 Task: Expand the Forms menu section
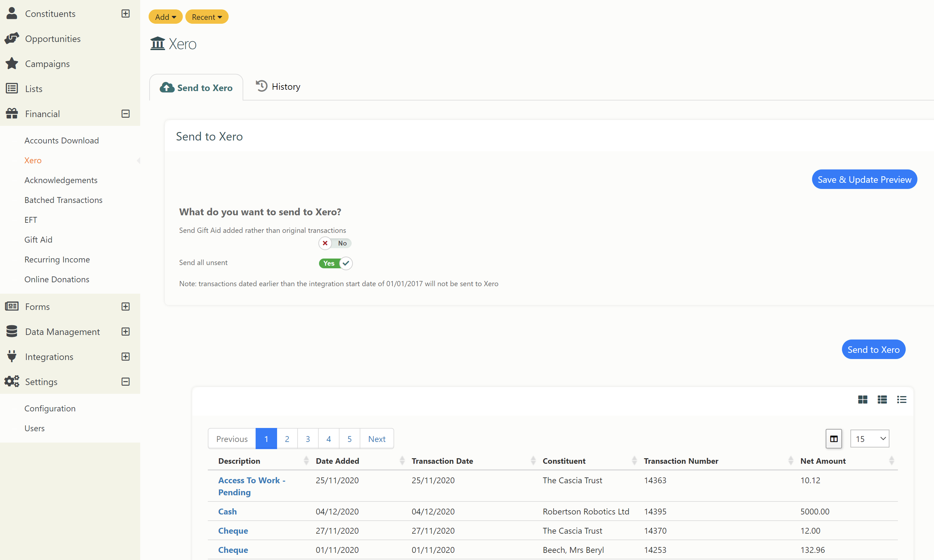pyautogui.click(x=126, y=306)
